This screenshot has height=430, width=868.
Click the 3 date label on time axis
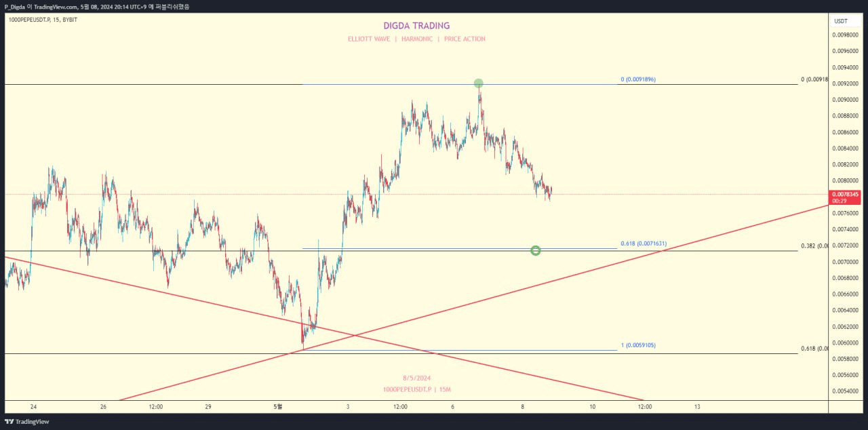click(348, 407)
